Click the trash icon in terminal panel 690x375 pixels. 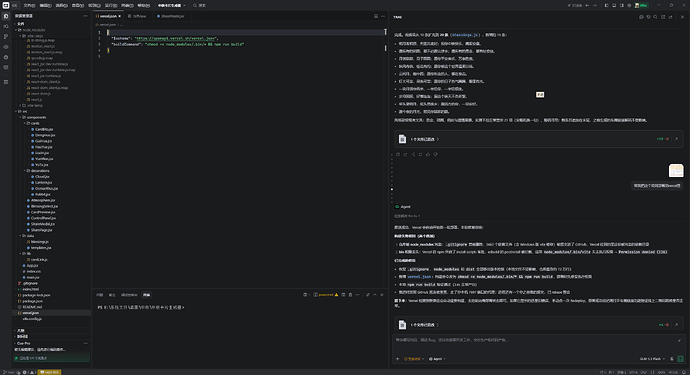point(350,295)
